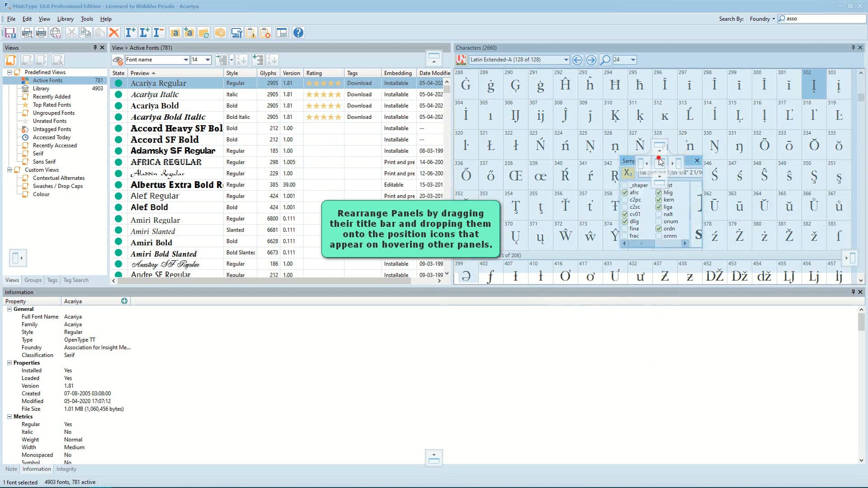Uncheck the cv01 feature checkbox
Screen dimensions: 868x488
tap(625, 214)
